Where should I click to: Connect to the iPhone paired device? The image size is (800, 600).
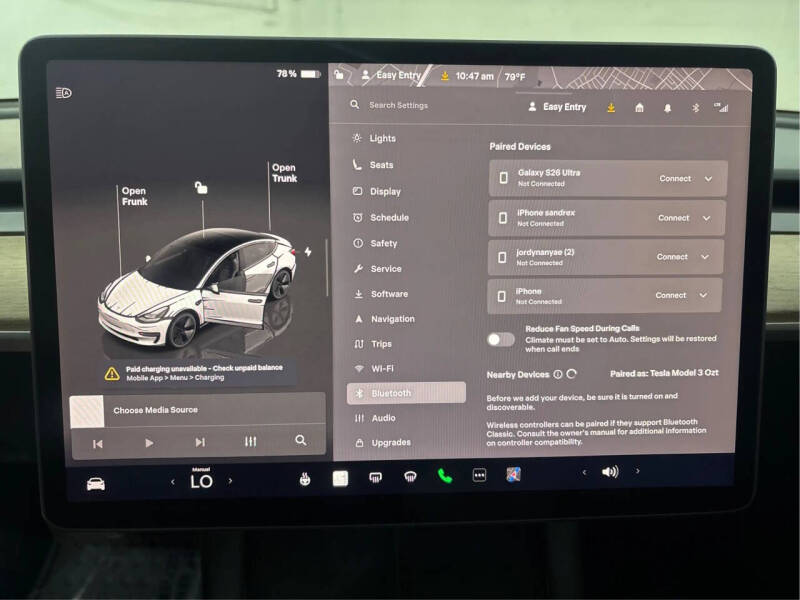click(x=670, y=295)
